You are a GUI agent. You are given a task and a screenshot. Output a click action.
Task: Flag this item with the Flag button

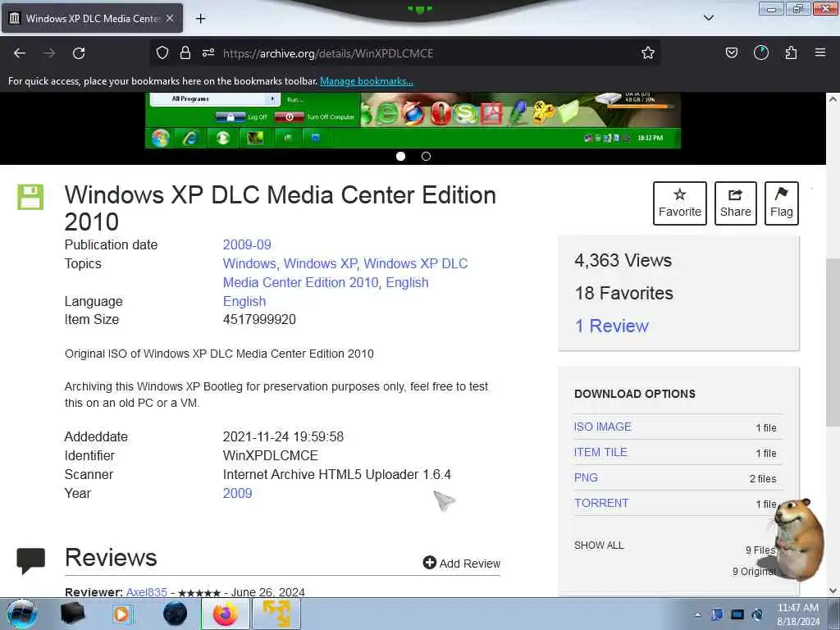point(782,203)
